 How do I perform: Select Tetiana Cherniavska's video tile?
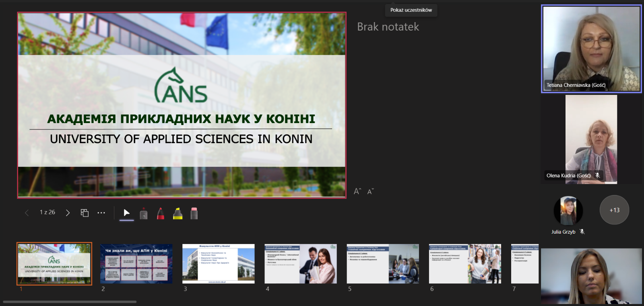[591, 48]
